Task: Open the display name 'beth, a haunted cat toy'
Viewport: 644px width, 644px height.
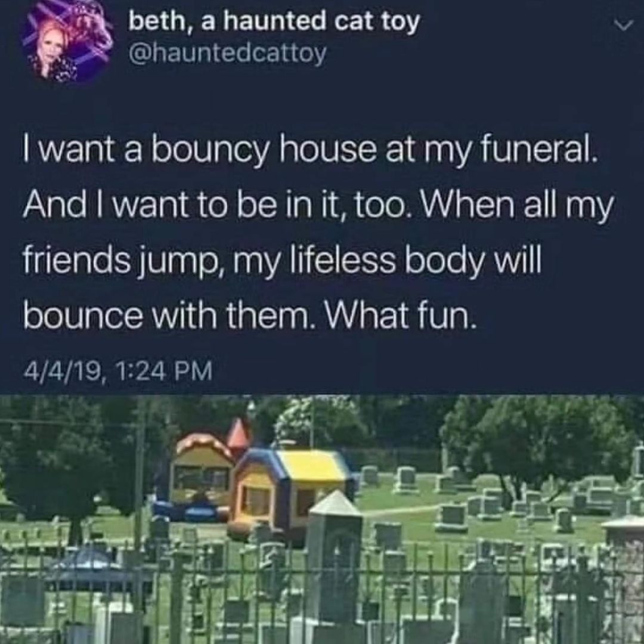Action: click(274, 21)
